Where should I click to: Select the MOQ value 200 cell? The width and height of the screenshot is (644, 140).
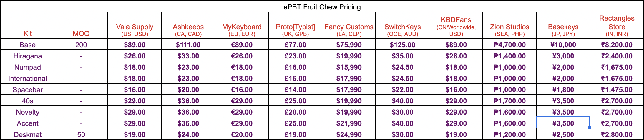click(81, 45)
